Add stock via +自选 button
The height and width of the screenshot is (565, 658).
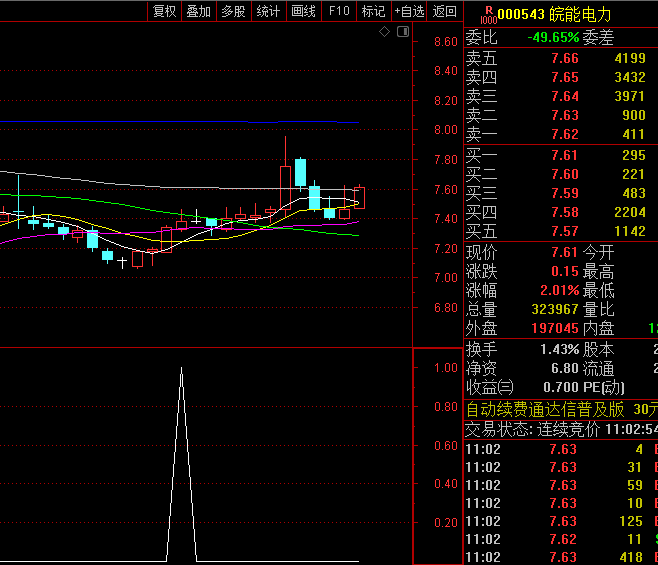(x=409, y=11)
